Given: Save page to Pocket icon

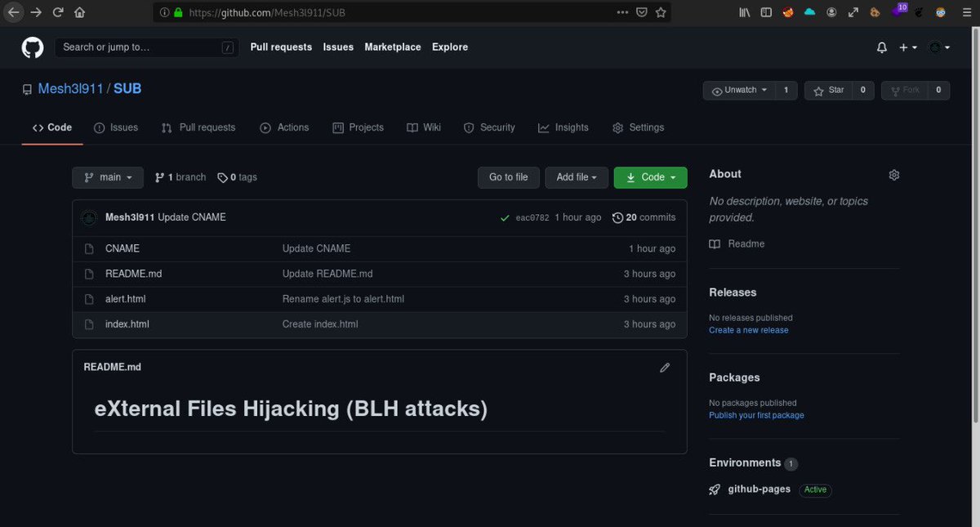Looking at the screenshot, I should [642, 12].
